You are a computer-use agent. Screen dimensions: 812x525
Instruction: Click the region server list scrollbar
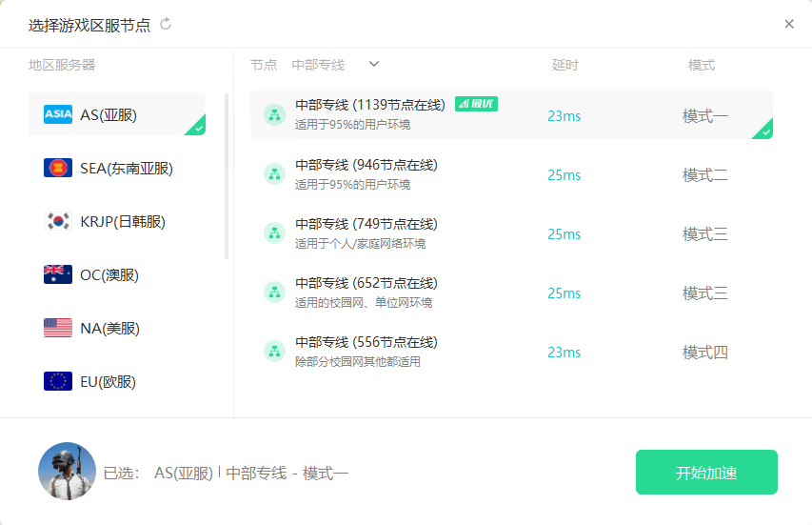(227, 176)
